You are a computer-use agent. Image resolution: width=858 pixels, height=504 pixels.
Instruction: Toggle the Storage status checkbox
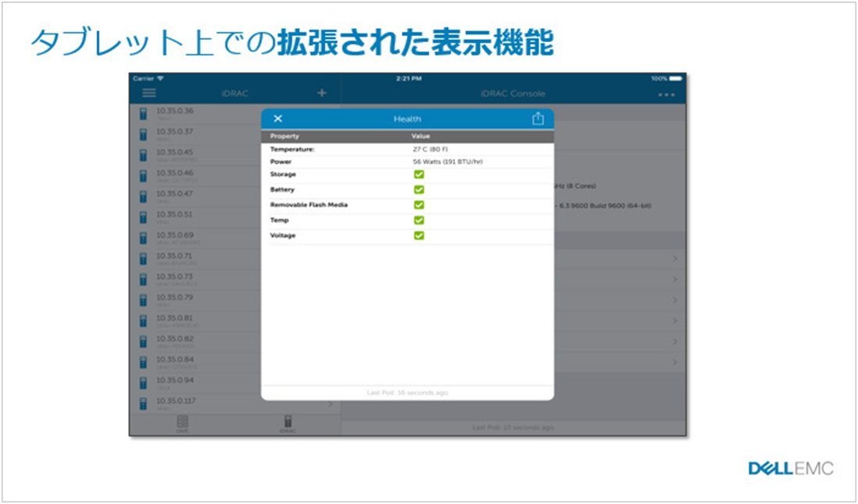419,174
